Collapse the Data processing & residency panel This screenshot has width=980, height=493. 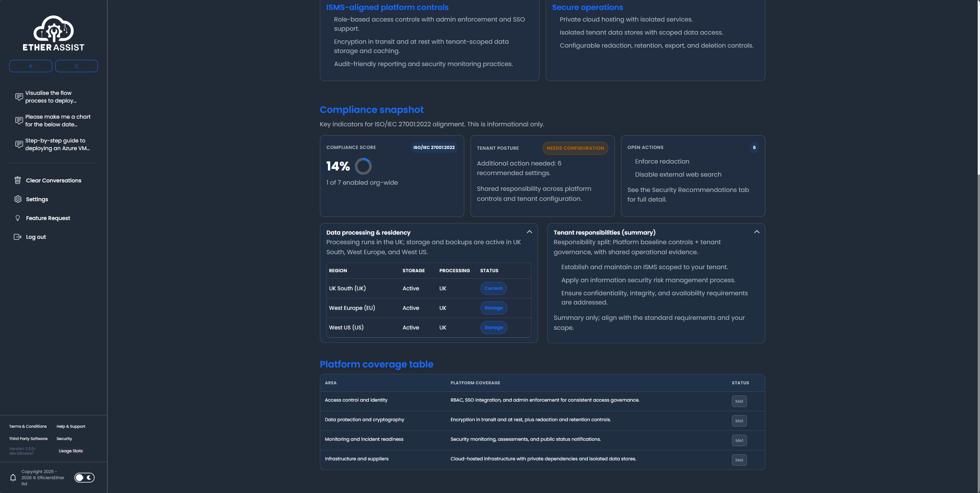pyautogui.click(x=530, y=232)
